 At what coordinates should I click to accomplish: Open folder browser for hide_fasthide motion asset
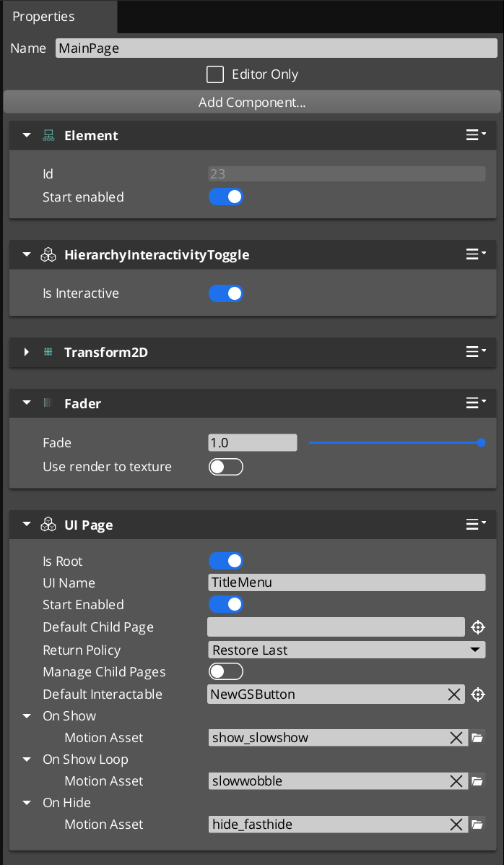click(477, 824)
